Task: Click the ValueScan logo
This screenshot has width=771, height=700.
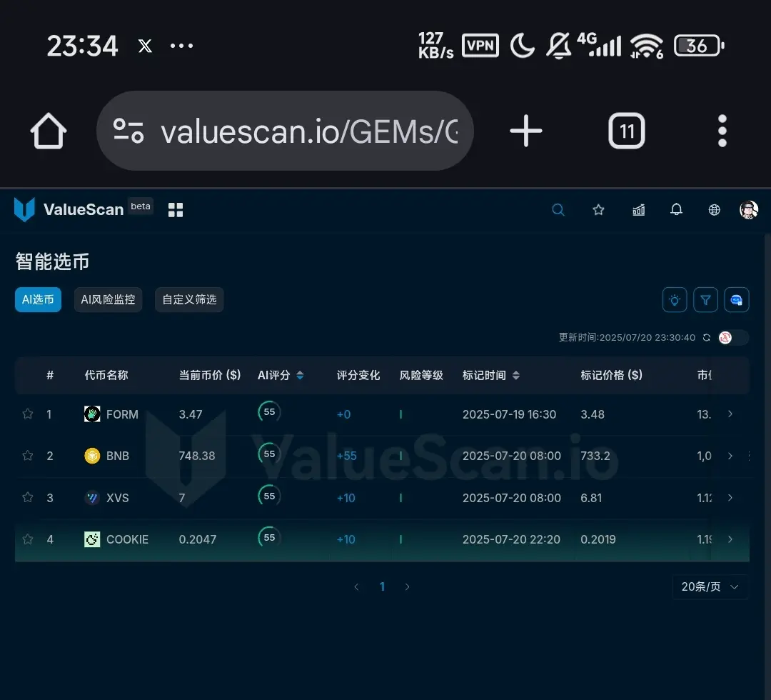Action: pyautogui.click(x=69, y=209)
